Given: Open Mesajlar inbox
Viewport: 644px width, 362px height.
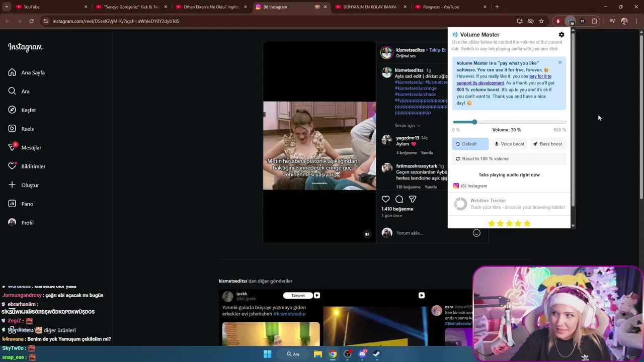Looking at the screenshot, I should pos(25,148).
